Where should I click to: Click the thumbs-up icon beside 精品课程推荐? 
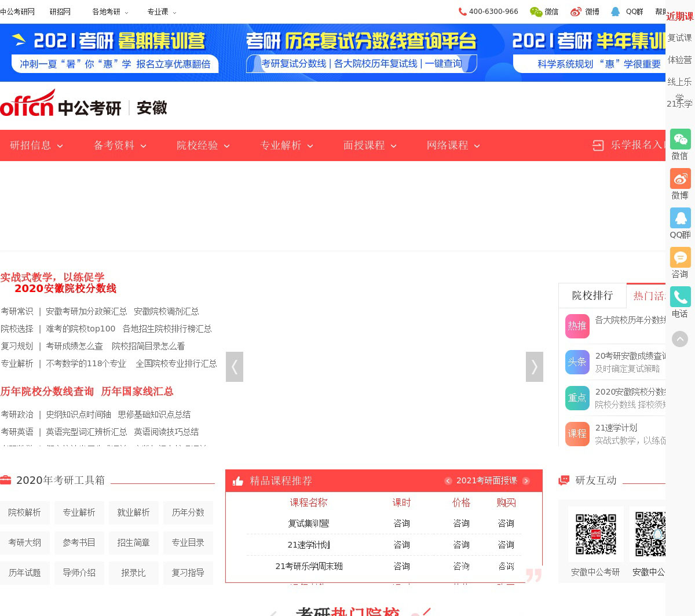(x=238, y=481)
